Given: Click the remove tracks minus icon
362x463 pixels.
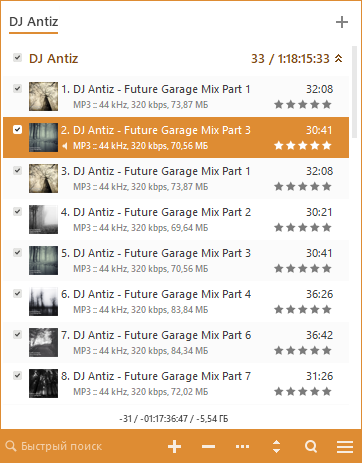Looking at the screenshot, I should (208, 446).
